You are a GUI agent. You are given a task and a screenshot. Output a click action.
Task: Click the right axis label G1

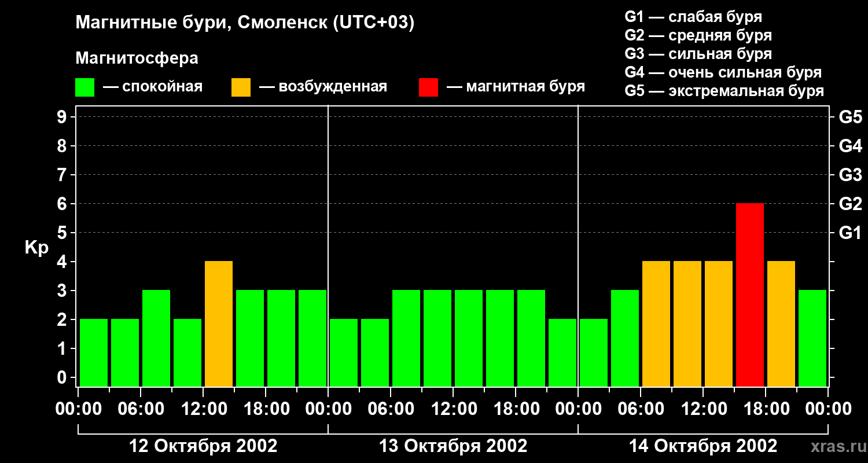(850, 233)
